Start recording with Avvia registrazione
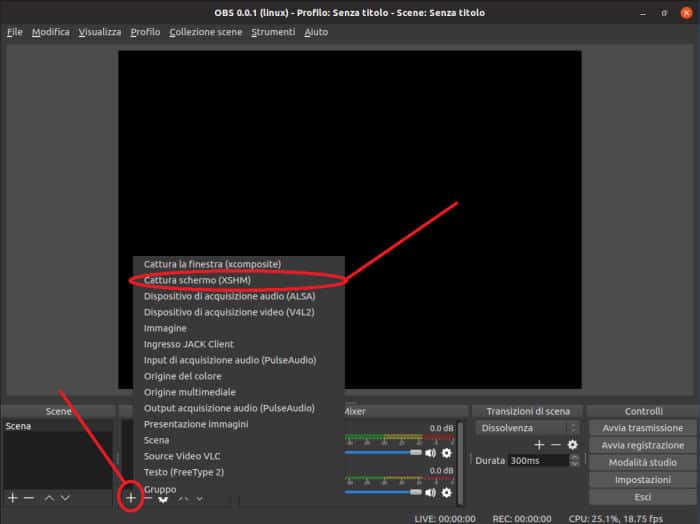 pos(642,445)
